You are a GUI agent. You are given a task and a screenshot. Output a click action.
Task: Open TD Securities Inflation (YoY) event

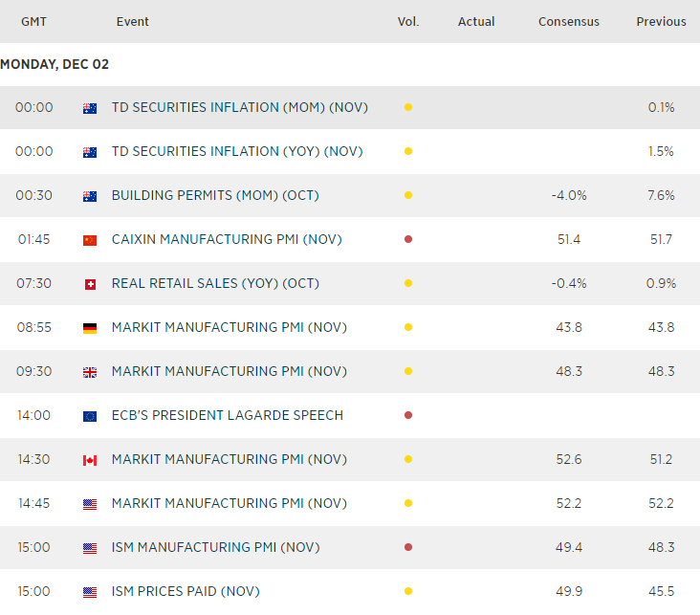point(237,152)
